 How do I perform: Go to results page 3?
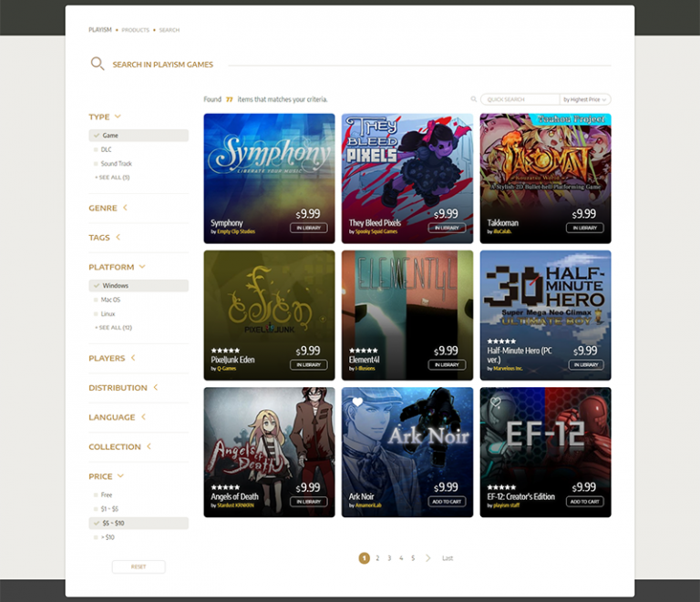[389, 558]
